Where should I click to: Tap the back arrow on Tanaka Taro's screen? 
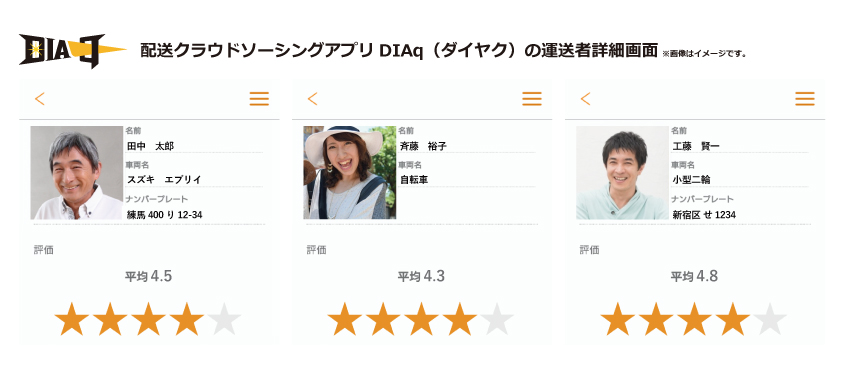[40, 99]
